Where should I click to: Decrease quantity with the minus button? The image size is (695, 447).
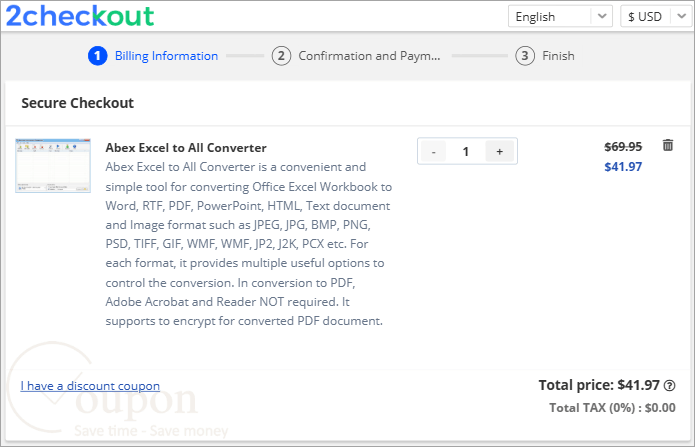pyautogui.click(x=433, y=151)
